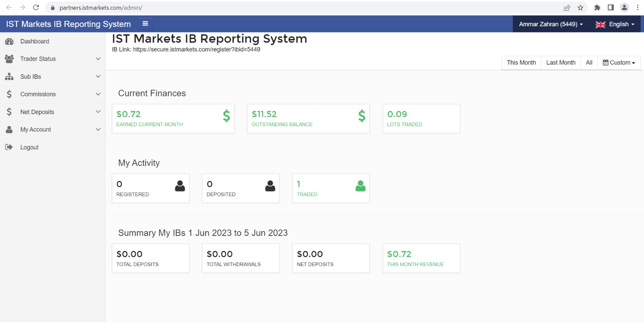Bookmark the page with the star icon
This screenshot has height=322, width=644.
tap(580, 8)
